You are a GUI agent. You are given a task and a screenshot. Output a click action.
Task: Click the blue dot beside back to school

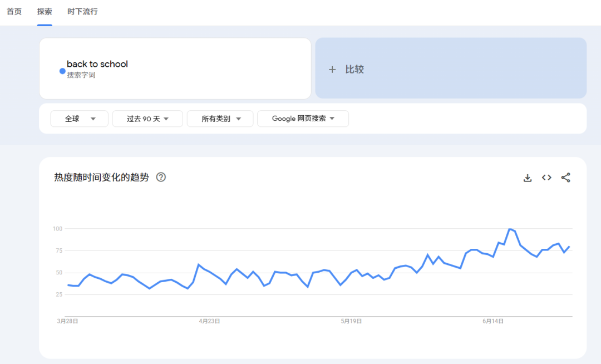62,71
